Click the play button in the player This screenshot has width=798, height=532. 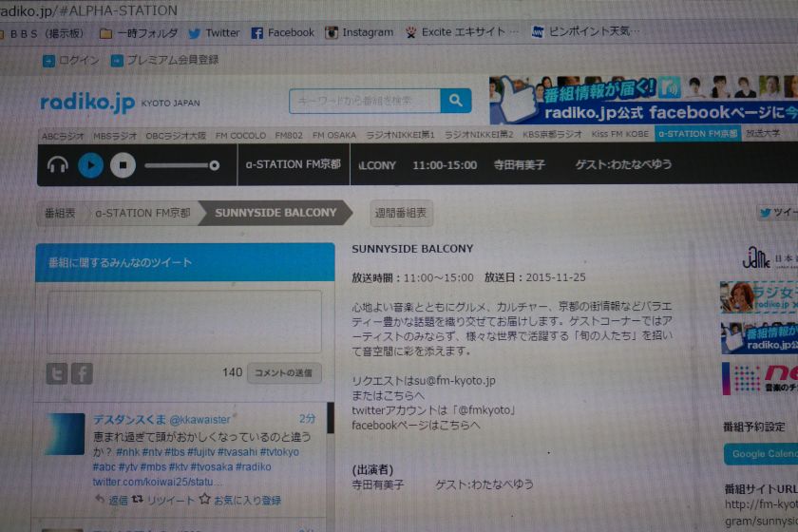click(90, 165)
